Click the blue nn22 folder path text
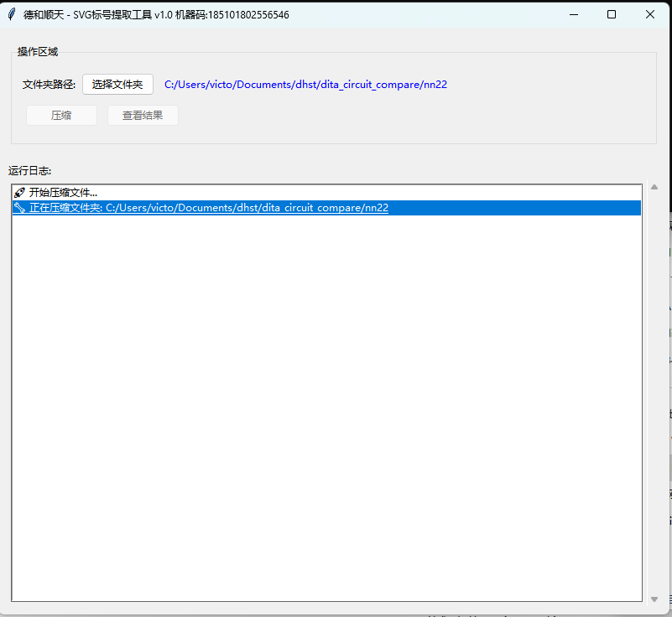 pyautogui.click(x=310, y=85)
